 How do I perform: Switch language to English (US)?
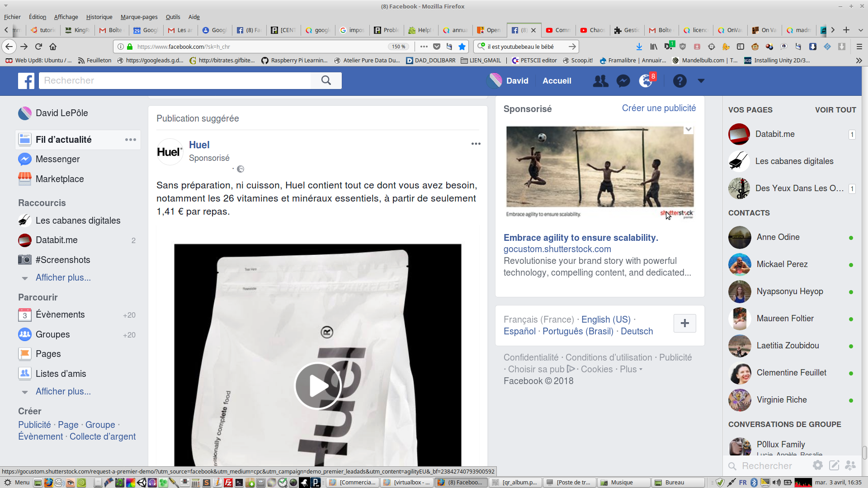(x=606, y=319)
